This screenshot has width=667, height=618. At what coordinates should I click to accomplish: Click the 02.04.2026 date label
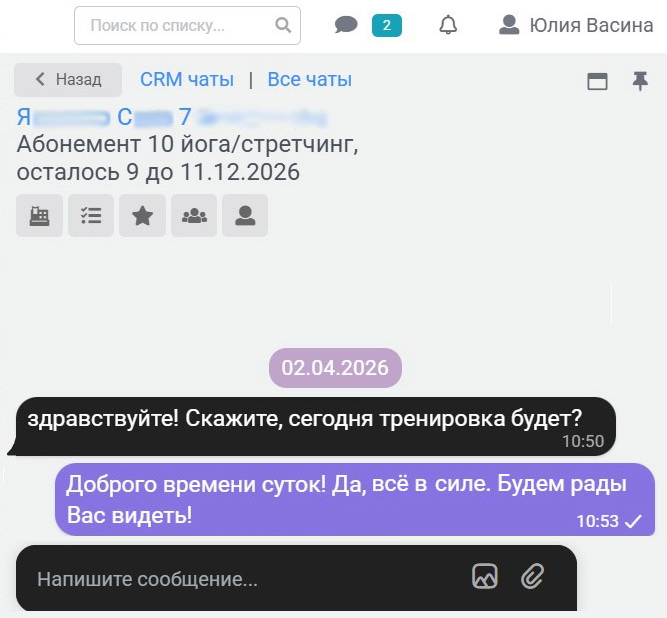(335, 368)
